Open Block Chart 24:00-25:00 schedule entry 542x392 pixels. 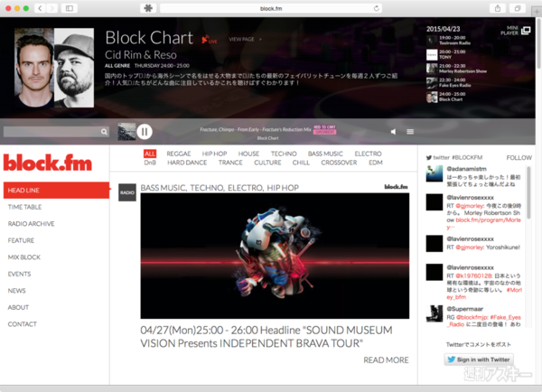[446, 97]
